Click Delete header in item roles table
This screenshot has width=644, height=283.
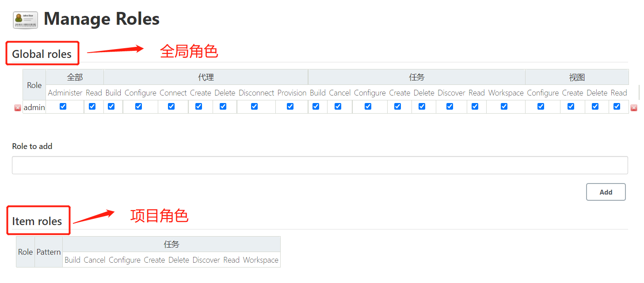coord(179,260)
